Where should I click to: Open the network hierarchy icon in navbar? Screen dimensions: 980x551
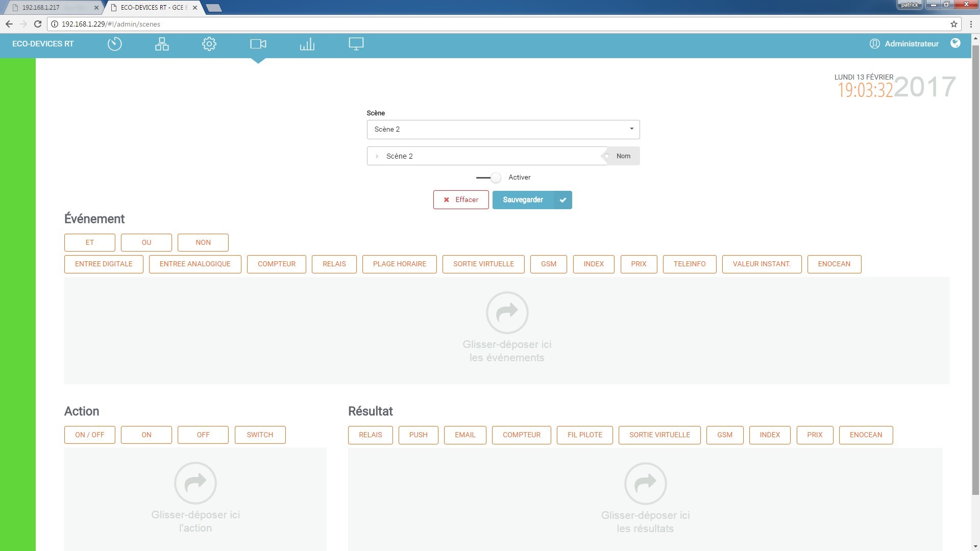(x=162, y=44)
